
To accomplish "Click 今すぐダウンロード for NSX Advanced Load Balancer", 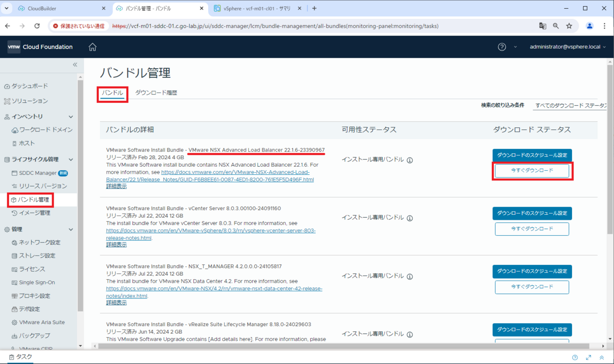I will (x=532, y=171).
